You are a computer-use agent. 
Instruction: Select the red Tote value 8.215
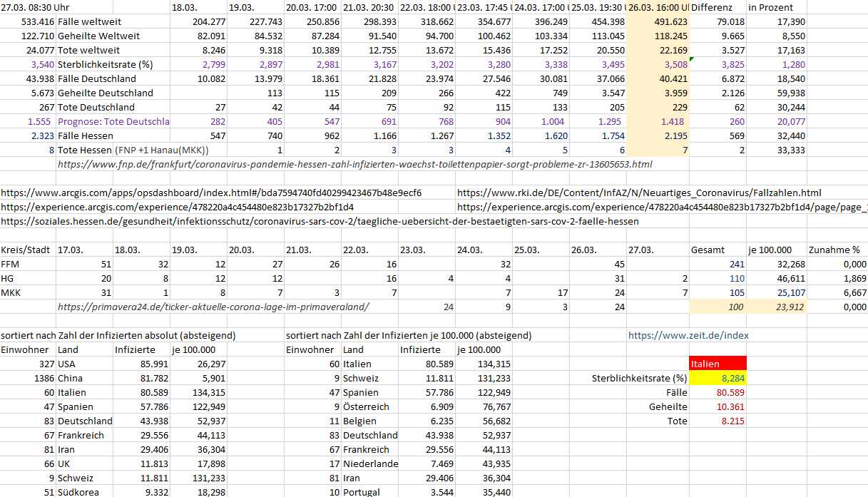tap(733, 421)
